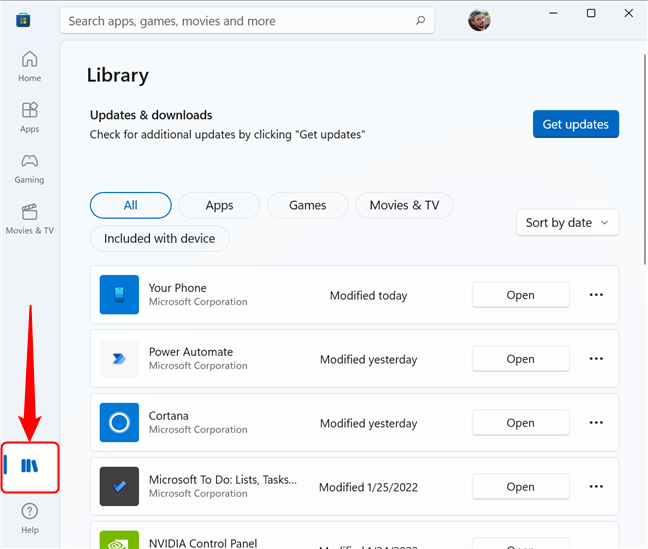Click the Get updates button
This screenshot has width=648, height=549.
[576, 124]
